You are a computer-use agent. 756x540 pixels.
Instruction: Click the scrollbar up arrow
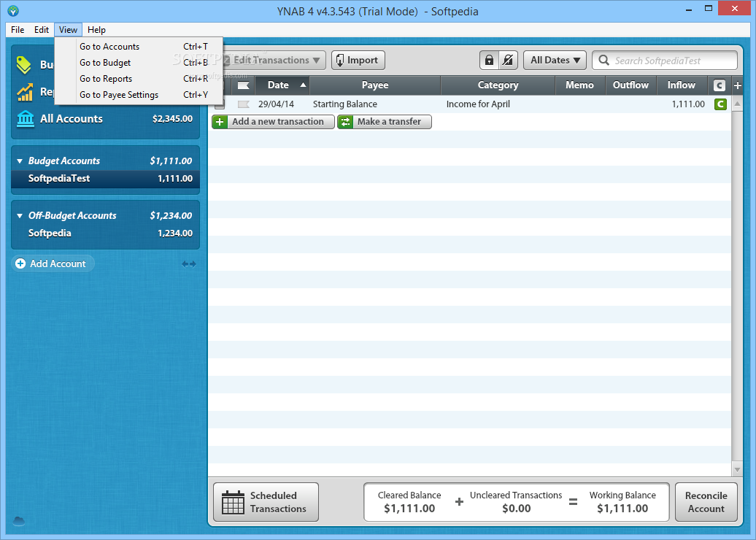[x=737, y=103]
